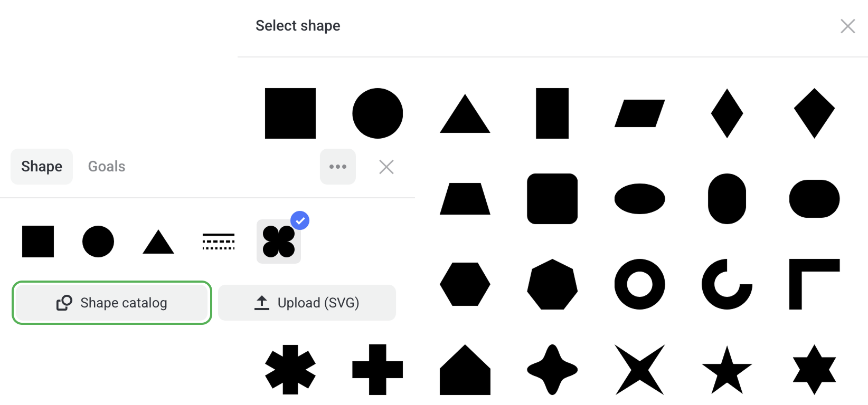Select the six-pointed star shape
The width and height of the screenshot is (868, 405).
[x=814, y=370]
